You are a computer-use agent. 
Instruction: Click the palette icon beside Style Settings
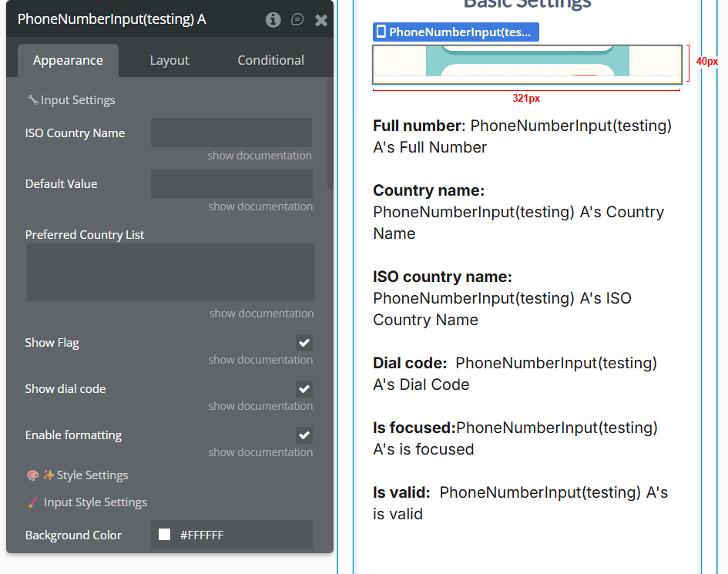point(32,475)
